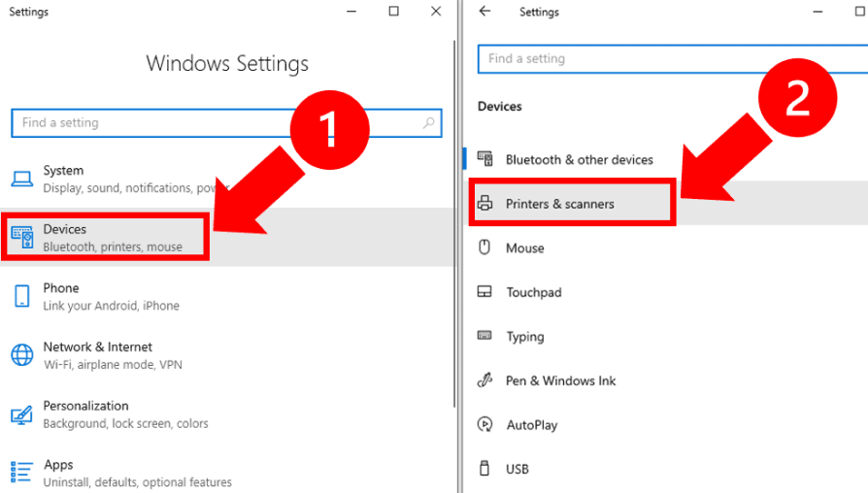868x493 pixels.
Task: Click the Mouse icon in Devices sidebar
Action: point(485,247)
